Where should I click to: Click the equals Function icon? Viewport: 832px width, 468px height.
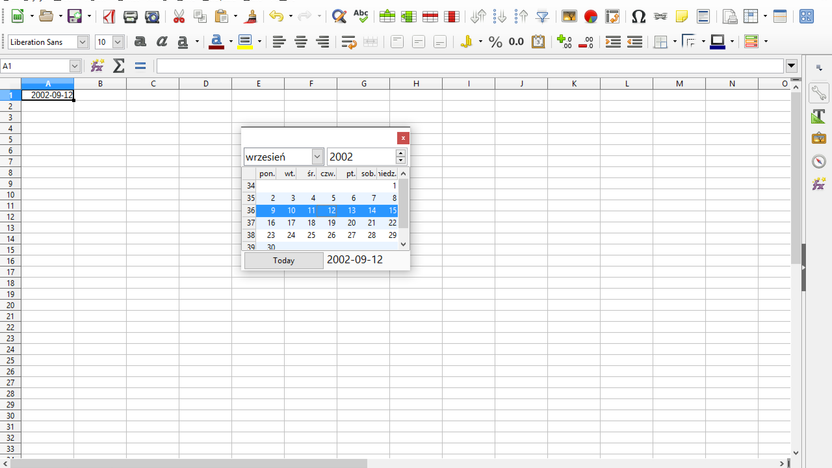(x=140, y=66)
